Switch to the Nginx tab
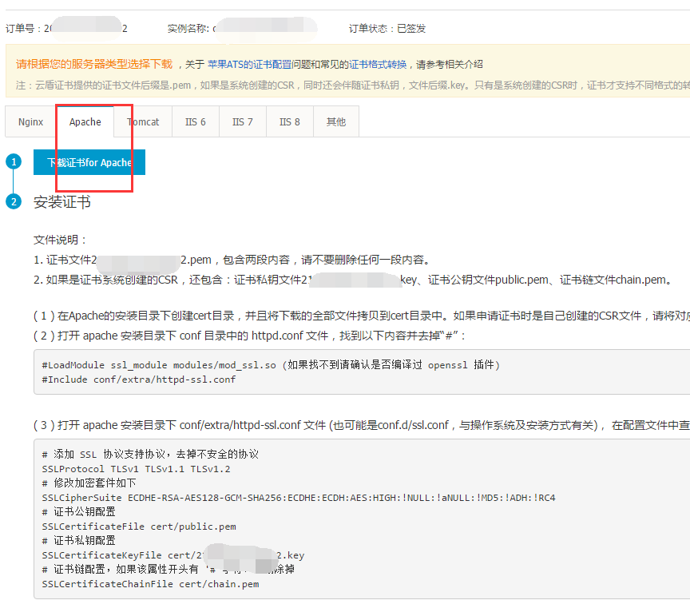This screenshot has width=690, height=616. pos(30,122)
